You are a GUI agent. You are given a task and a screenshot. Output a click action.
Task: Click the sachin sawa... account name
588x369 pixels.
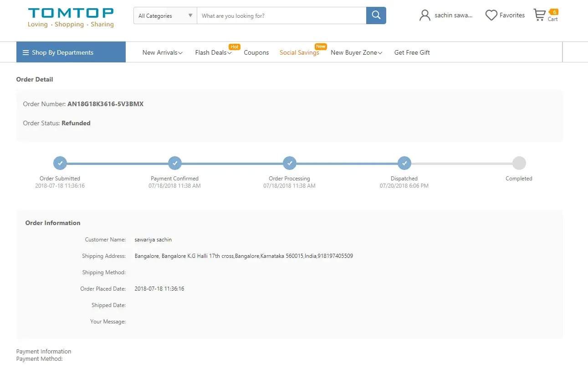pyautogui.click(x=453, y=15)
